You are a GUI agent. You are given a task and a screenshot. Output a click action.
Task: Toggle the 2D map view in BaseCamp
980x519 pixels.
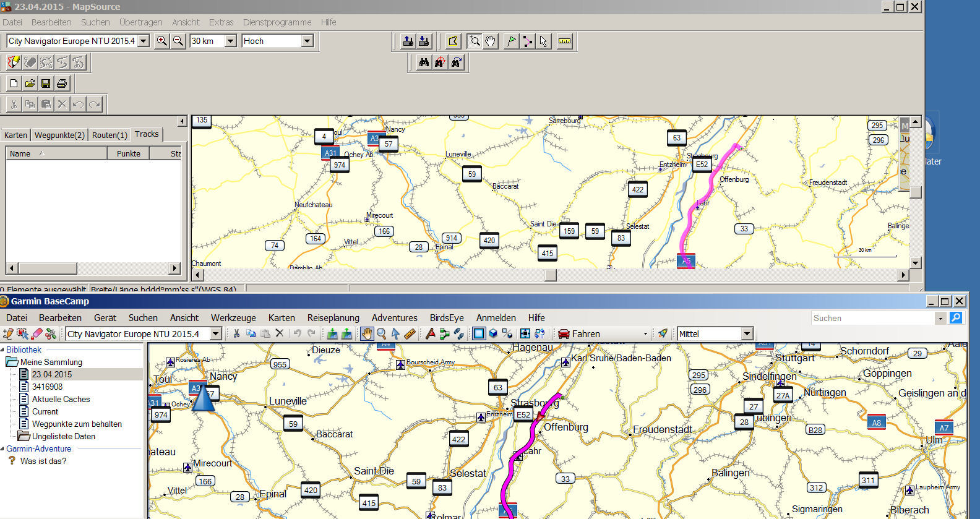pyautogui.click(x=479, y=334)
